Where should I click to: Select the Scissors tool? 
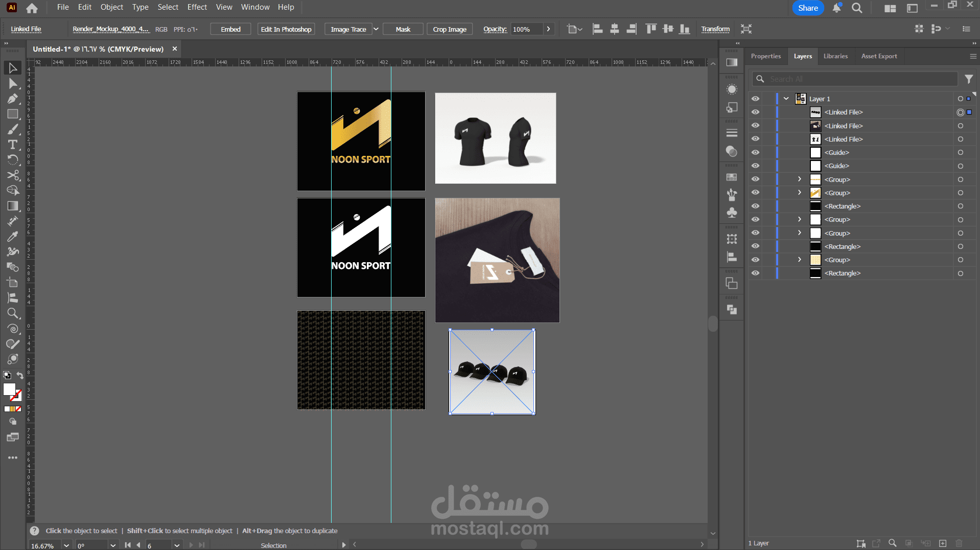click(x=13, y=175)
